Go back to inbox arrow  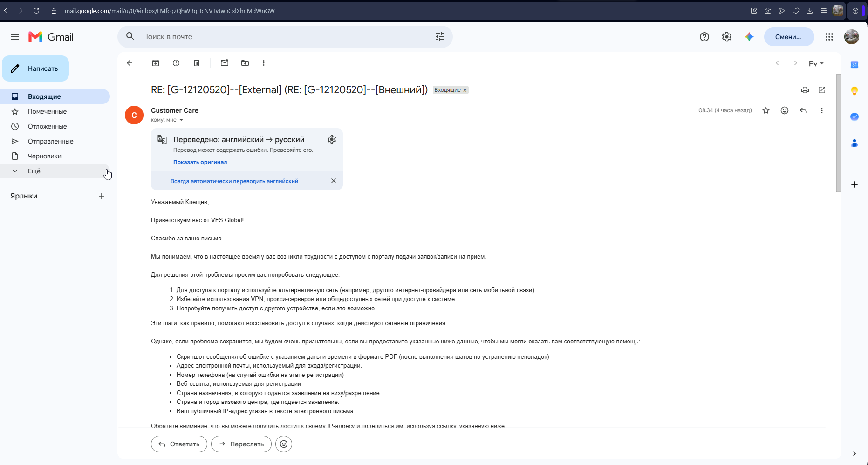(x=130, y=63)
